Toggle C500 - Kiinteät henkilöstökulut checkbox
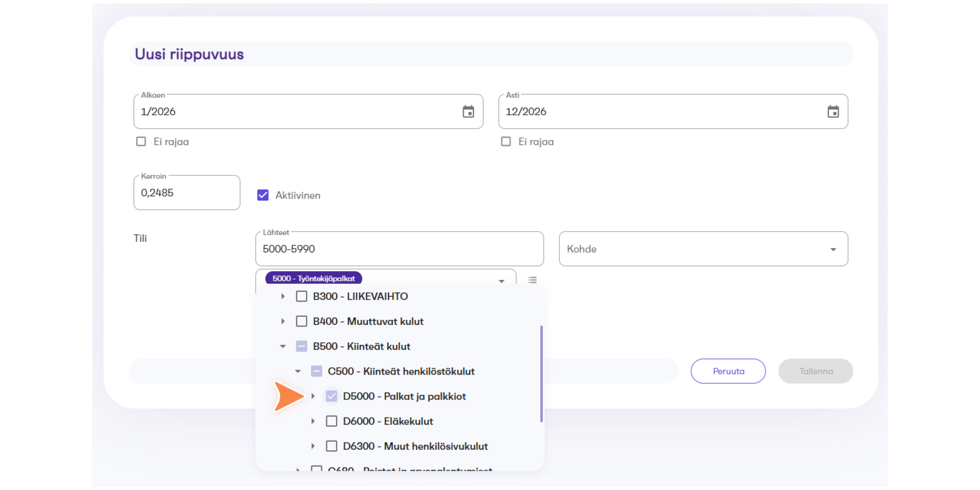980x490 pixels. [x=316, y=371]
